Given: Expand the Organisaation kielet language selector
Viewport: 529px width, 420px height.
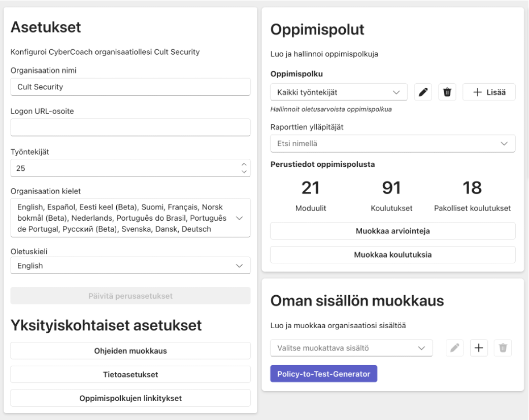Looking at the screenshot, I should (x=130, y=218).
